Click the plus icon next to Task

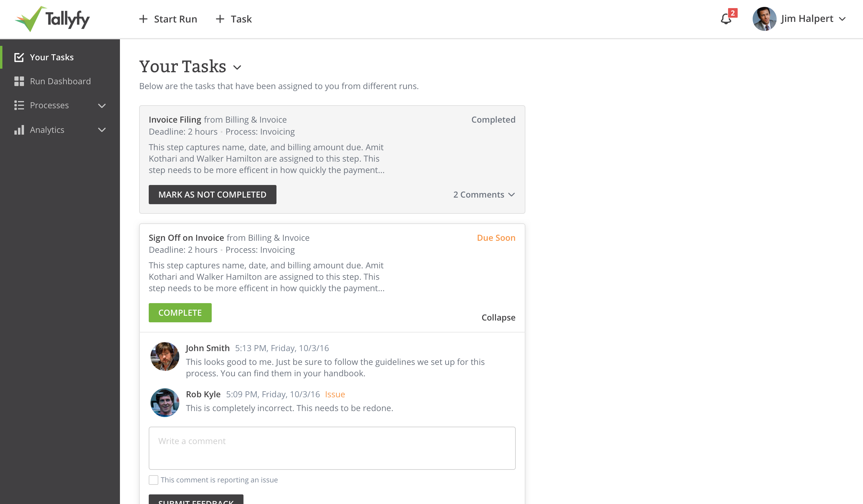(x=219, y=19)
